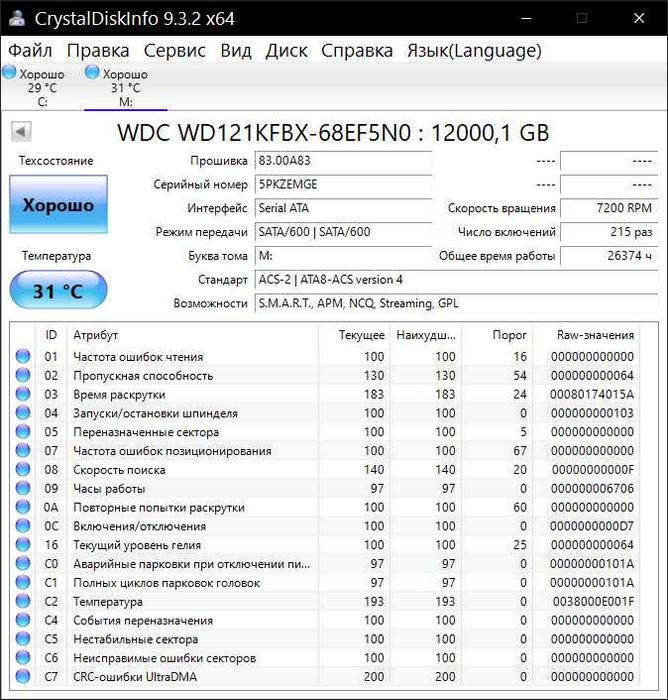Click status icon for attribute 04
Screen dimensions: 668x700
23,412
